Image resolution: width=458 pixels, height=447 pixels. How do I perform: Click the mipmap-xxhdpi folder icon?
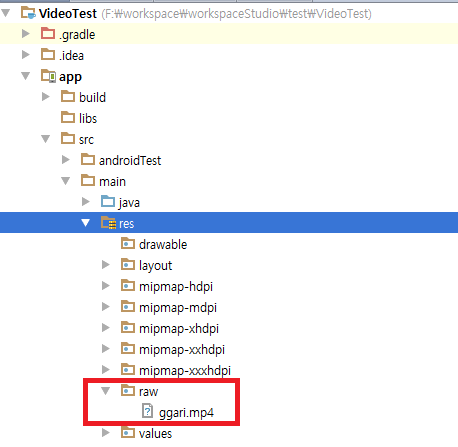pyautogui.click(x=128, y=348)
